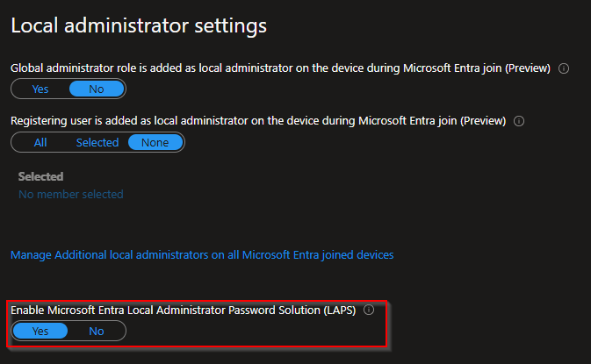Screen dimensions: 591x364
Task: Open info tooltip icon next to LAPS setting
Action: tap(369, 310)
